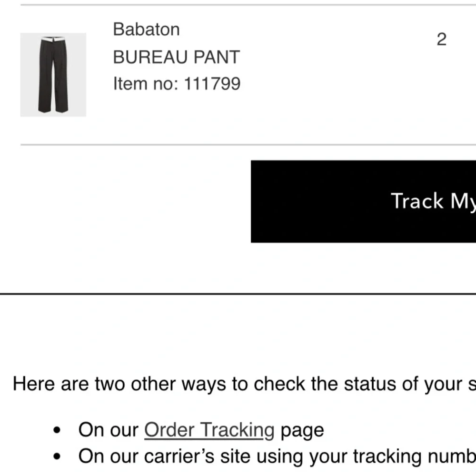
Task: Open the Order Tracking link
Action: coord(209,430)
